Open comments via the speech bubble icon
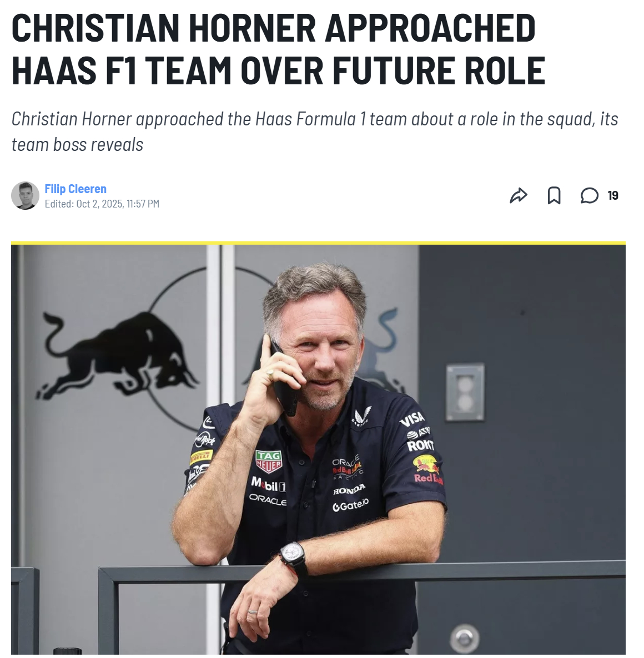The height and width of the screenshot is (658, 644). point(589,195)
